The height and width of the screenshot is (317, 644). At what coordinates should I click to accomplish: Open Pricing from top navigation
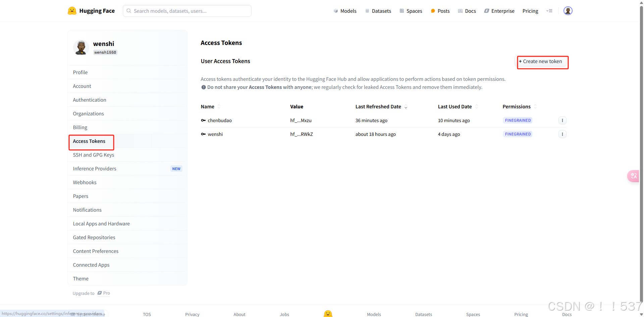point(530,11)
